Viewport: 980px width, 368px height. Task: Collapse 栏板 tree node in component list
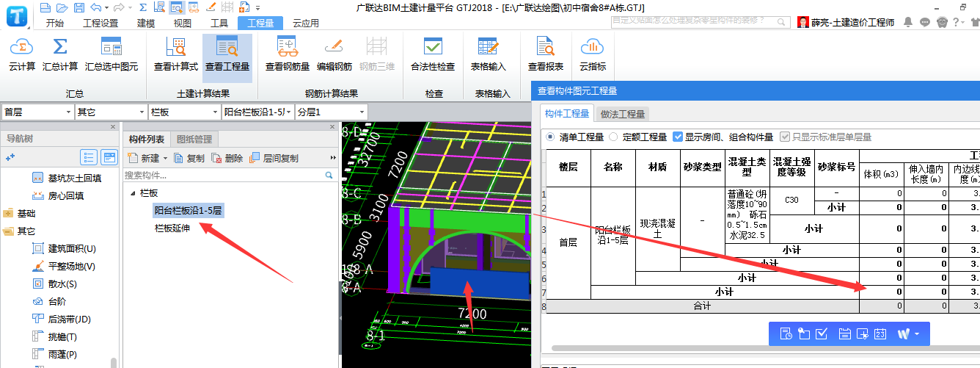click(x=133, y=193)
